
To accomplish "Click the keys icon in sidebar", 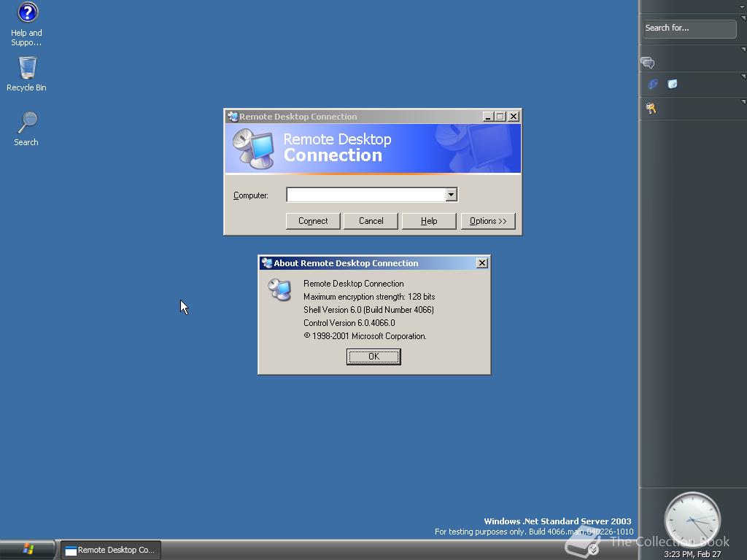I will (x=651, y=109).
